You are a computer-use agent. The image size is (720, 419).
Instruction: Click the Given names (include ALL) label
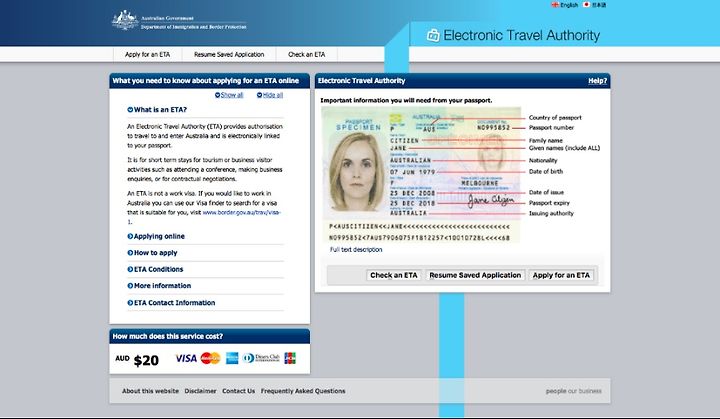pyautogui.click(x=564, y=148)
